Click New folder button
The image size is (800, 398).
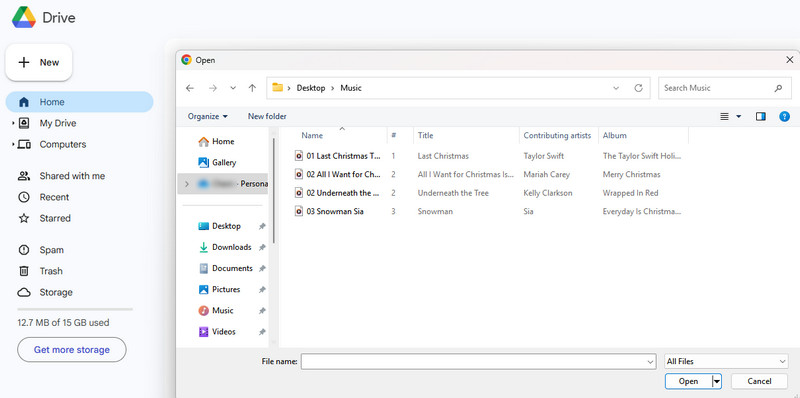[x=267, y=116]
